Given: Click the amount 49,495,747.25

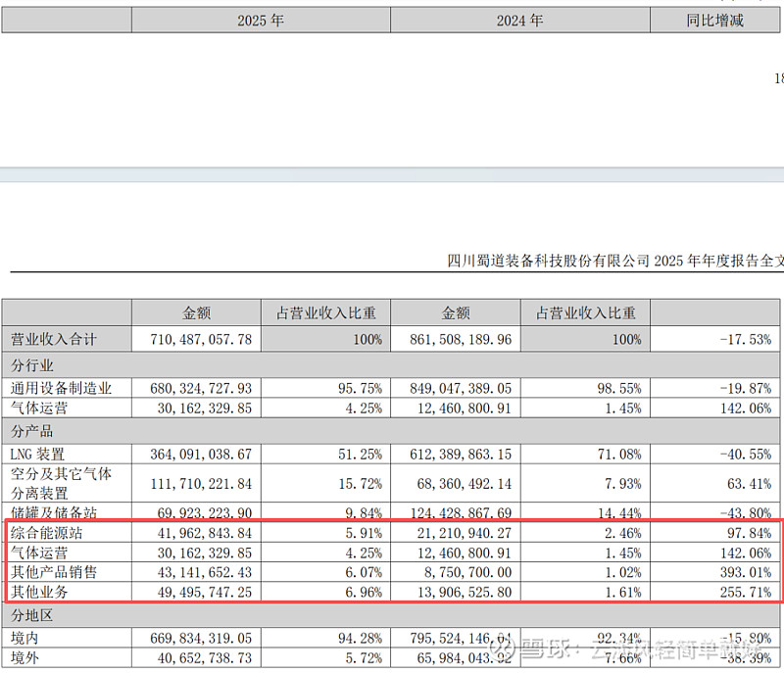Looking at the screenshot, I should pos(205,592).
